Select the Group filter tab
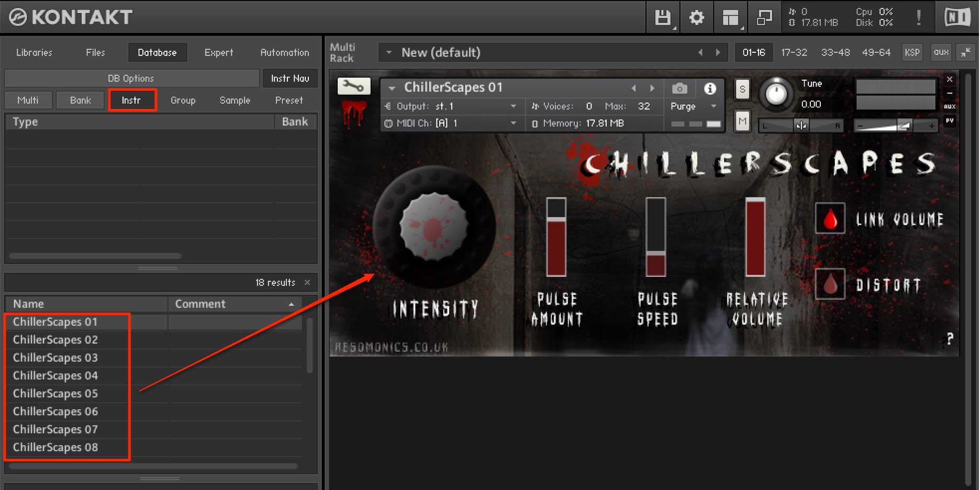Screen dimensions: 980x490 183,100
